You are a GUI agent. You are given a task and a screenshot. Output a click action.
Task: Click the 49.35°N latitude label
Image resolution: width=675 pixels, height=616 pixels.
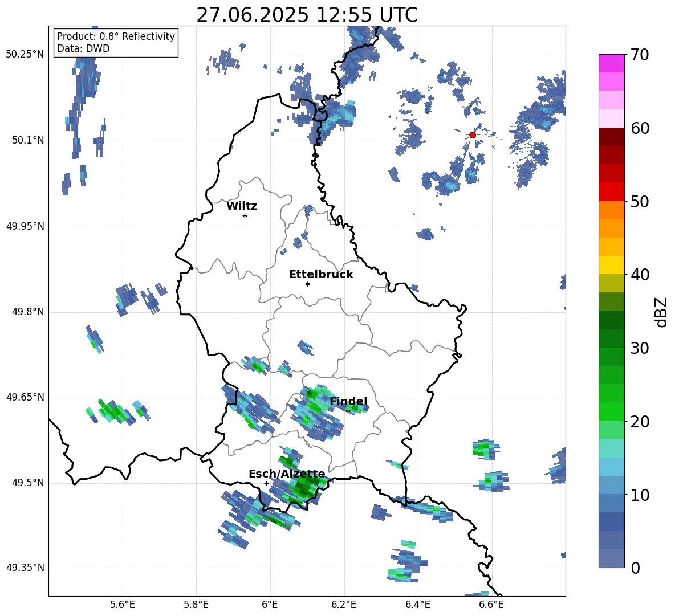25,568
